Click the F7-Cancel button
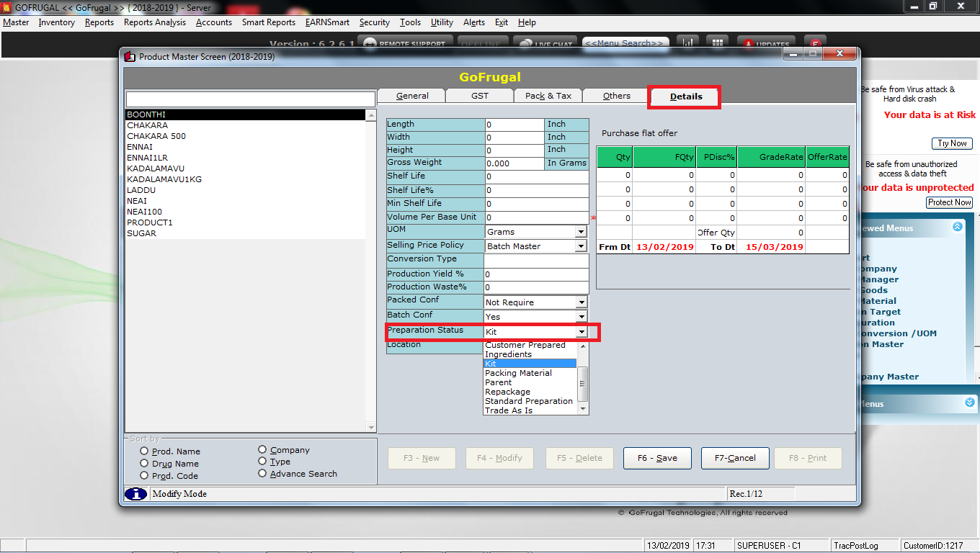The image size is (980, 553). [735, 458]
